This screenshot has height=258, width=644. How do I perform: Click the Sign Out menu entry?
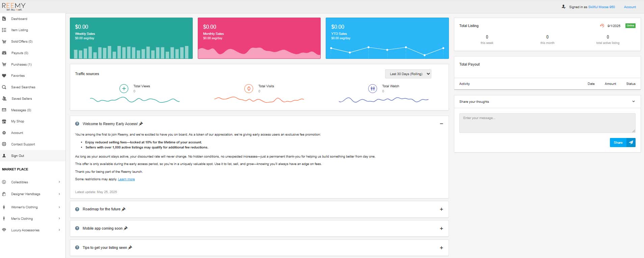(18, 156)
